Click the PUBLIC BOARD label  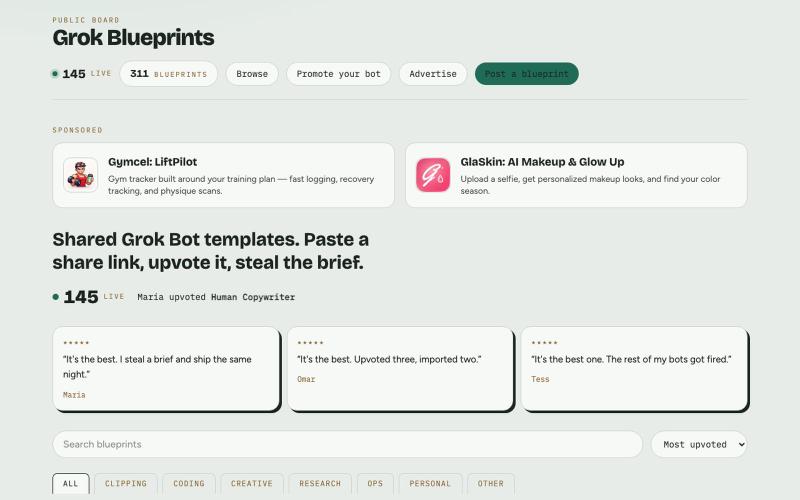click(x=86, y=20)
